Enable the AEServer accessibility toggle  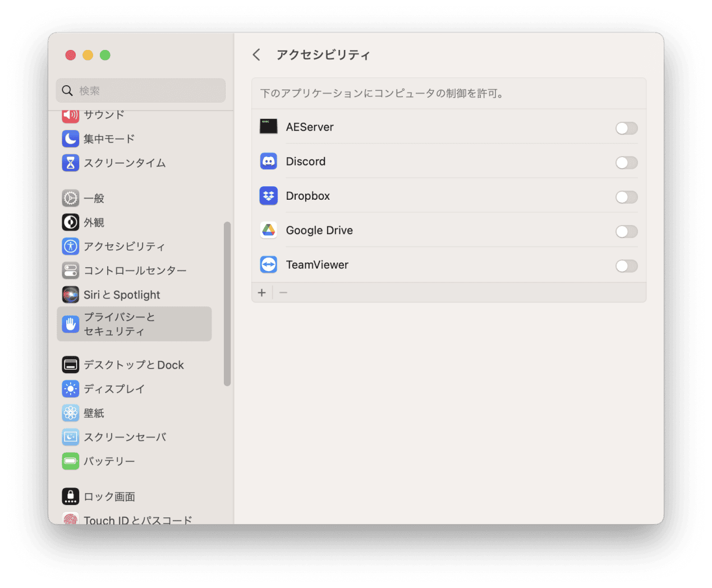point(626,128)
